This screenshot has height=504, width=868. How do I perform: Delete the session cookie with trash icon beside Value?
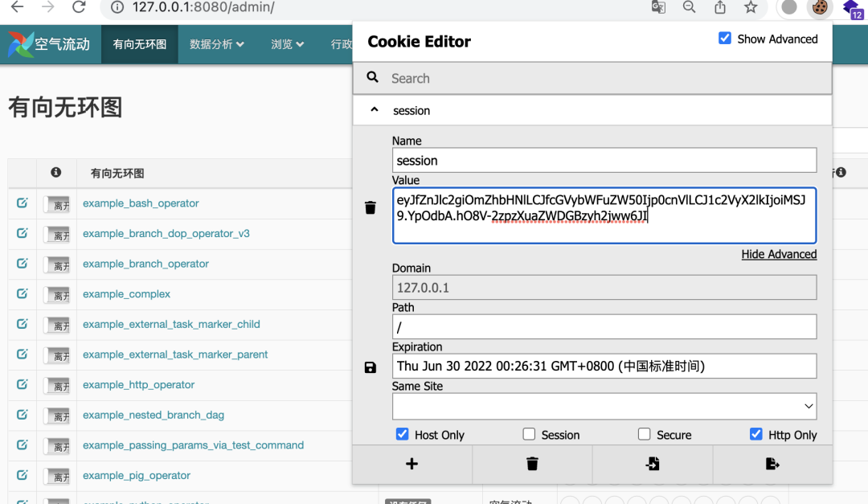click(x=371, y=208)
